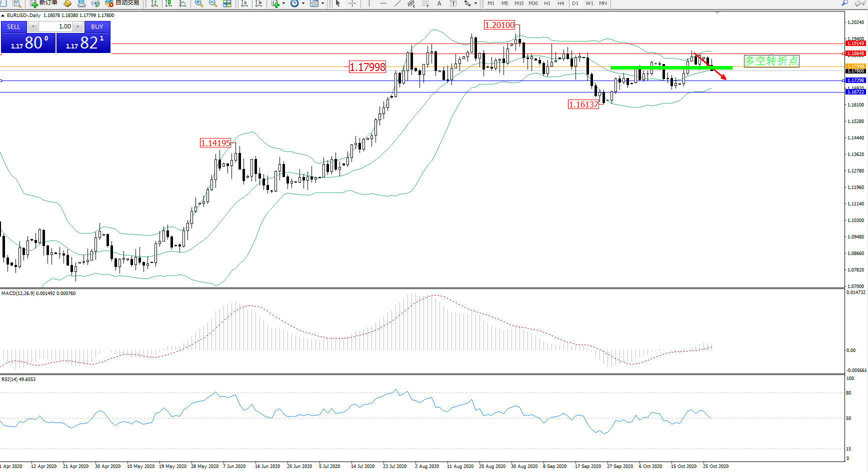The image size is (868, 472).
Task: Open the chart Templates dropdown arrow
Action: coord(322,3)
